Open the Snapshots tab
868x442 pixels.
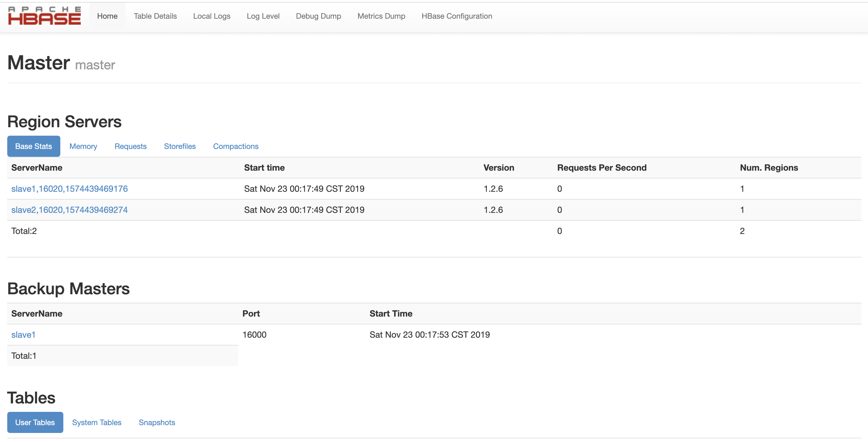tap(157, 422)
